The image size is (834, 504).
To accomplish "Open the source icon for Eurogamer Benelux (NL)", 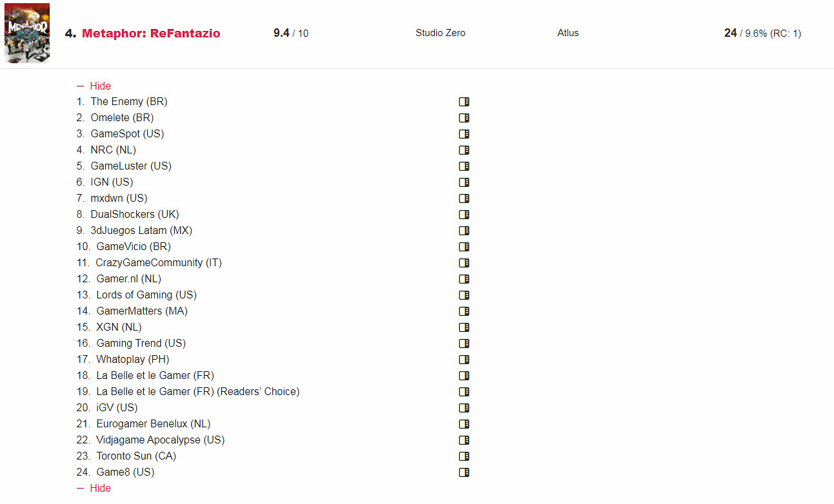I will pos(464,424).
